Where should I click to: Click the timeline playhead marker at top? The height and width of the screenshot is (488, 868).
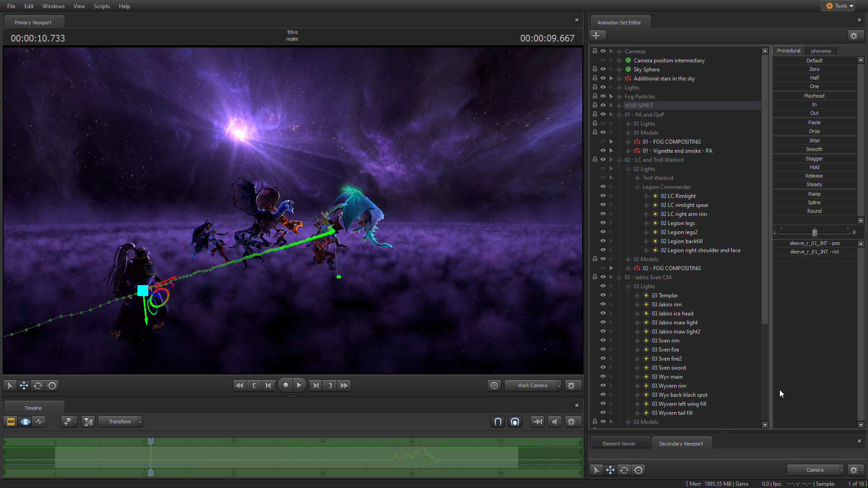(151, 441)
